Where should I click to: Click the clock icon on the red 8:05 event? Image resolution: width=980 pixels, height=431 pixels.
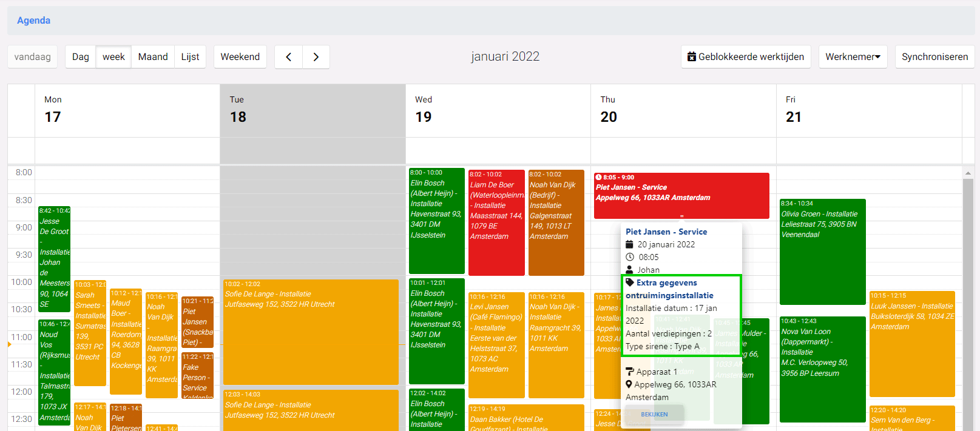[598, 178]
